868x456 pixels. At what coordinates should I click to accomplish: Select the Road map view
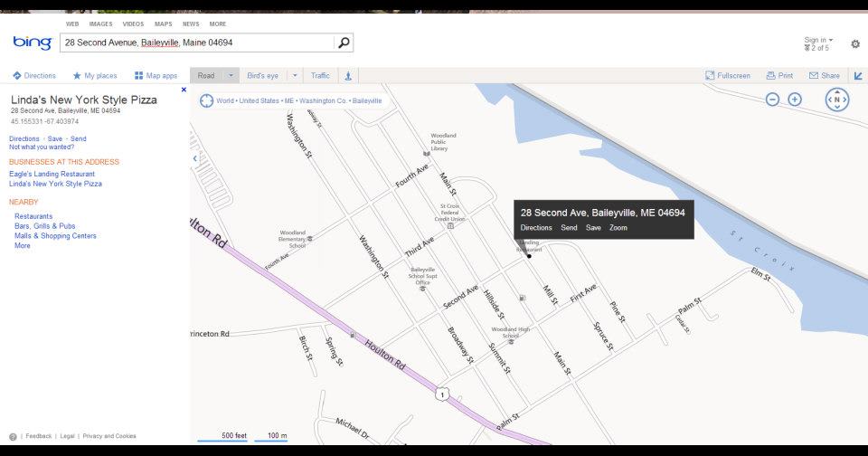[x=206, y=75]
